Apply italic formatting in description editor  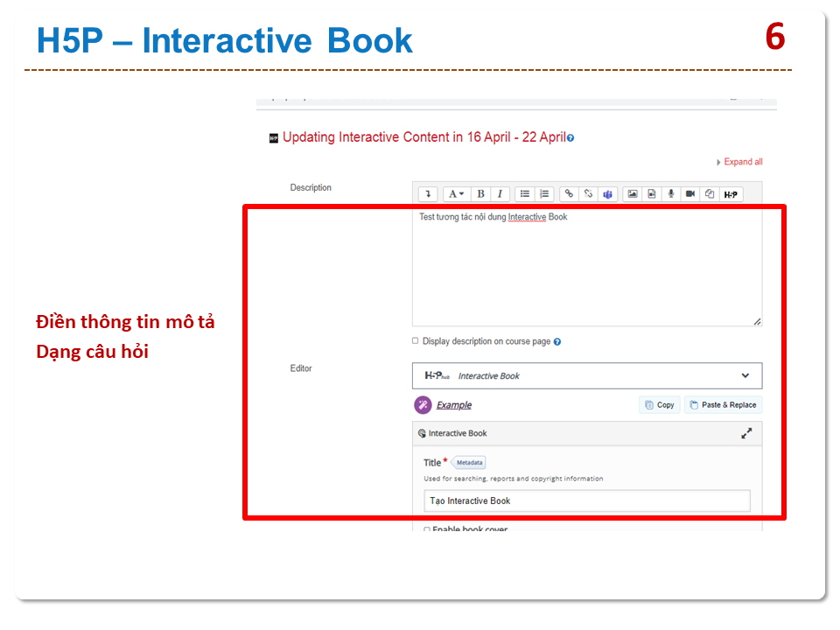click(x=500, y=194)
